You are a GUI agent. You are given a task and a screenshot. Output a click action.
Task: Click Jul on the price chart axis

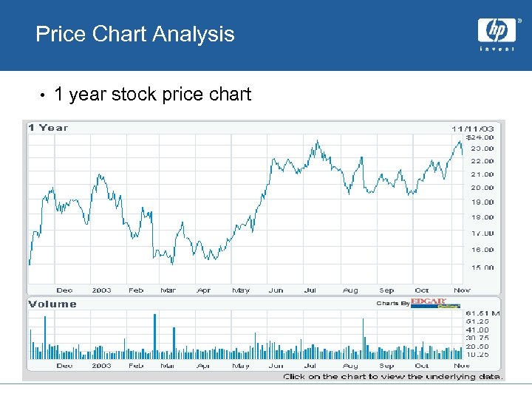click(310, 290)
